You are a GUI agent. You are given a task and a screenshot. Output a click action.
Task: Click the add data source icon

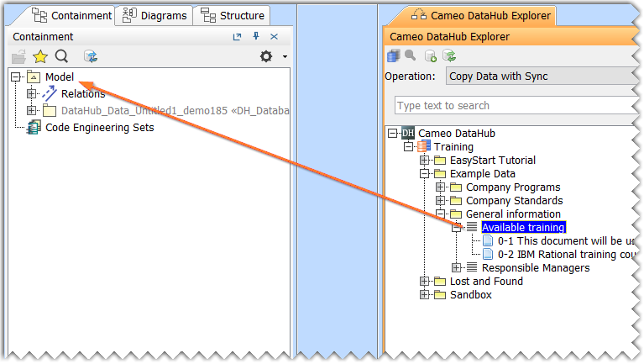tap(431, 56)
